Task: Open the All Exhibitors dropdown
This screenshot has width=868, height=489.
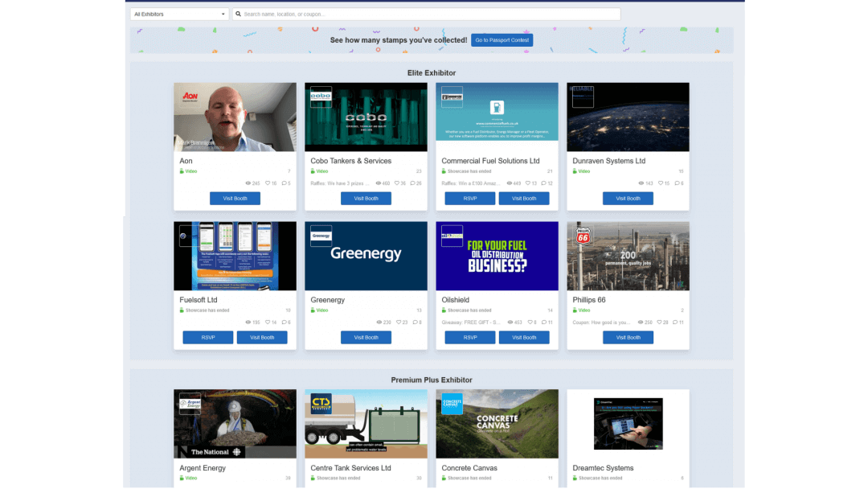Action: click(179, 14)
